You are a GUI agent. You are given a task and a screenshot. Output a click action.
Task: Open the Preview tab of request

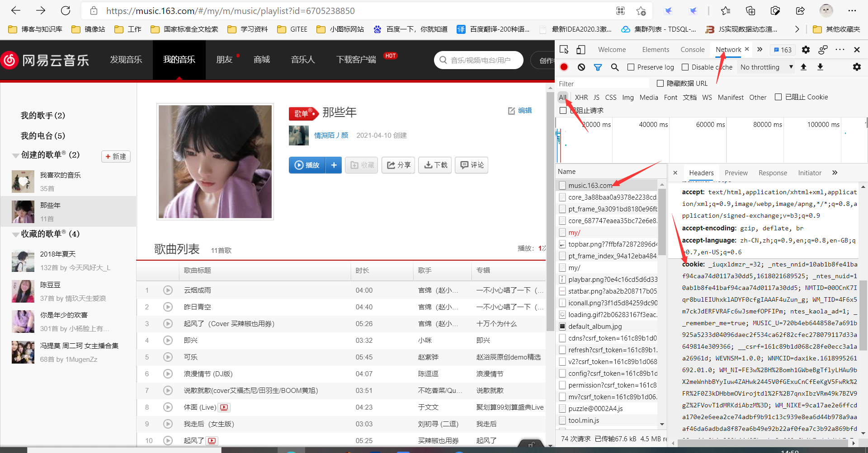click(x=736, y=173)
